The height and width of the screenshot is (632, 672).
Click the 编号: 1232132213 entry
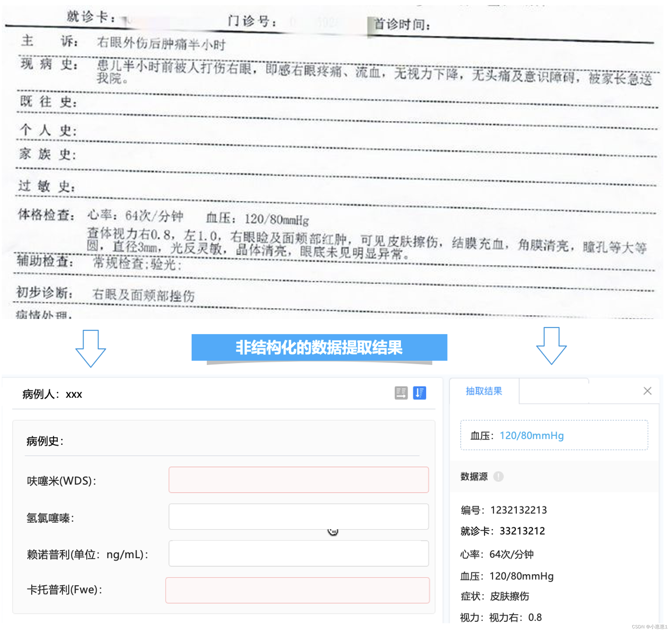[x=503, y=510]
